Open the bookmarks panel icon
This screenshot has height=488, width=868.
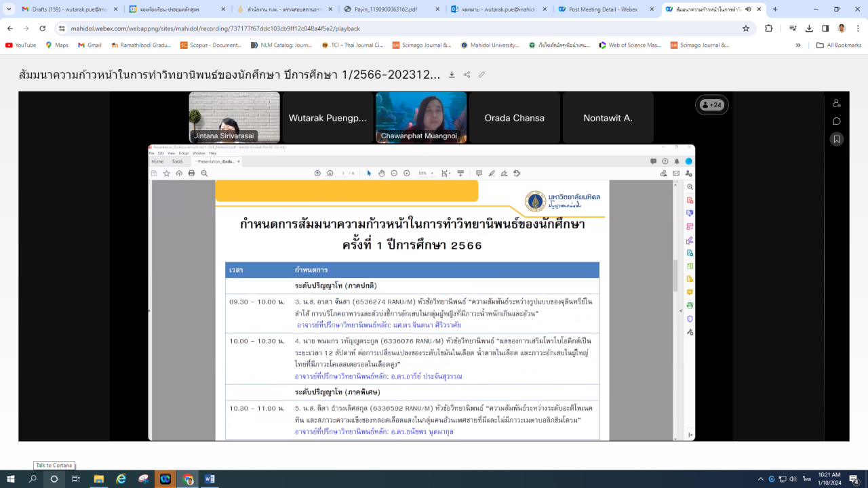[837, 139]
